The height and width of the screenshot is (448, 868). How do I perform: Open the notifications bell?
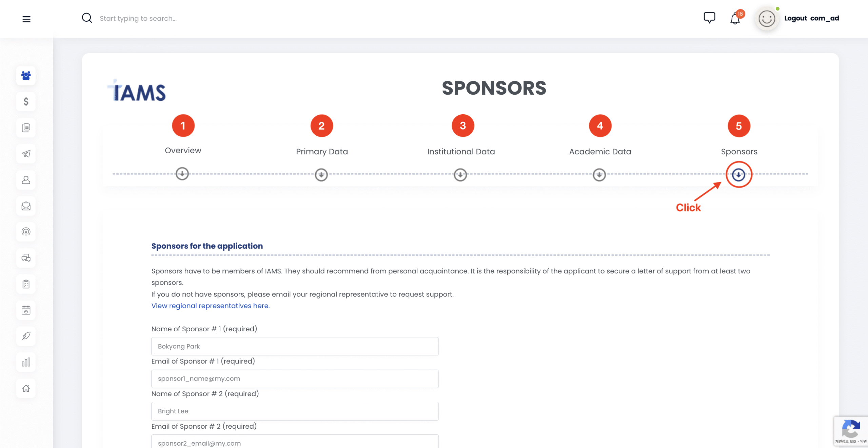coord(735,19)
